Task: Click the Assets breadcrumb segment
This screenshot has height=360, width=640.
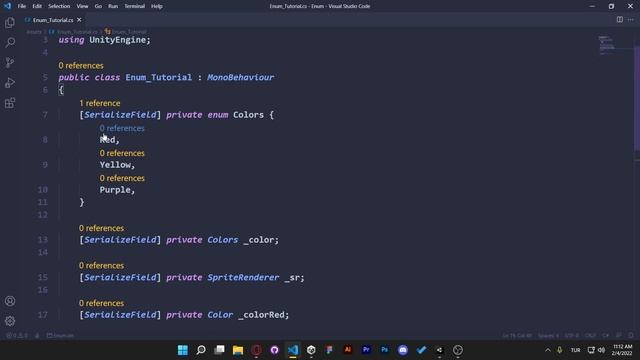Action: pyautogui.click(x=34, y=31)
